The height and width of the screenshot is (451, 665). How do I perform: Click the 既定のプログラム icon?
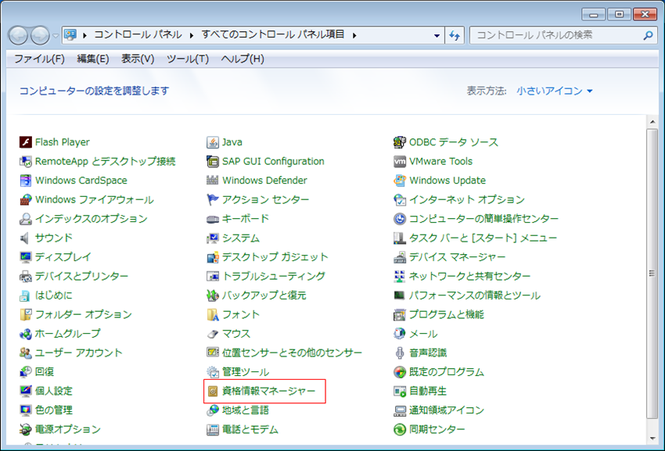click(400, 372)
